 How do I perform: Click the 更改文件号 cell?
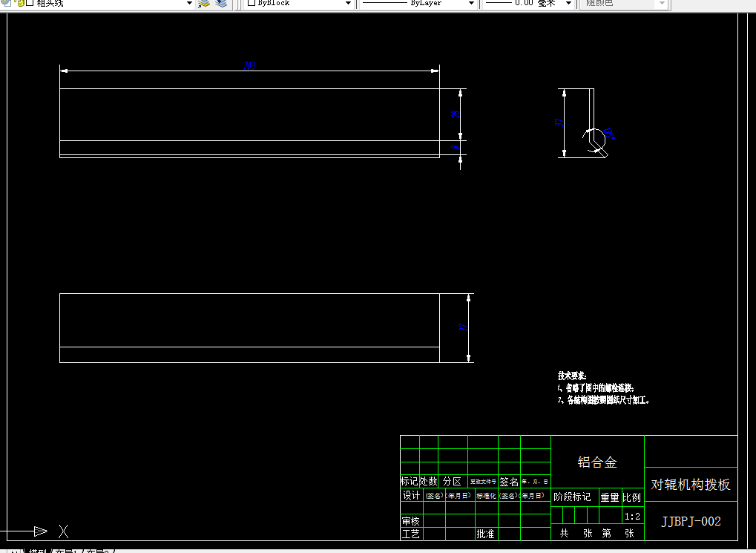tap(483, 482)
